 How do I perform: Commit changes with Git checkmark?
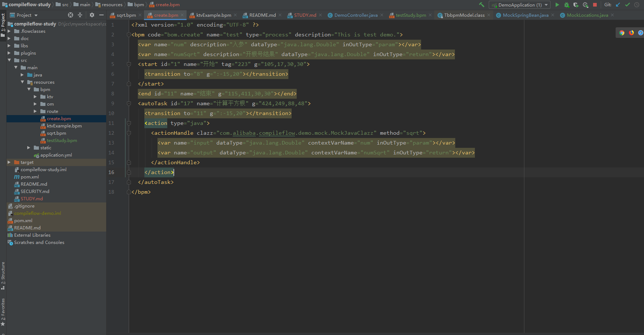(x=627, y=5)
